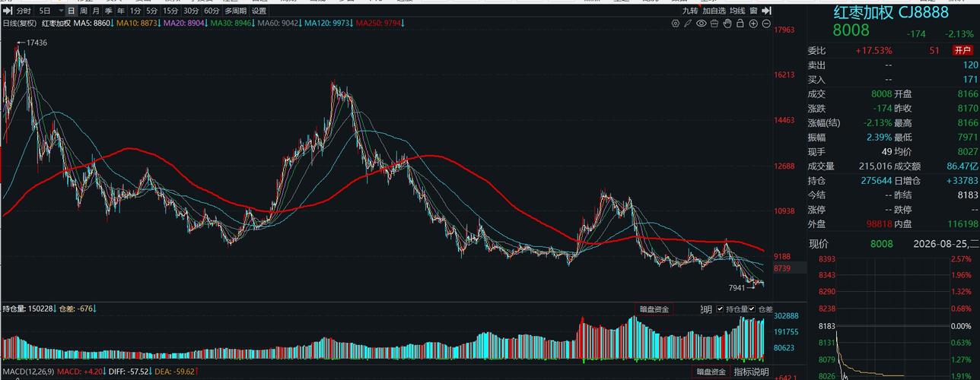Switch to 5日 view
The width and height of the screenshot is (980, 380).
(45, 11)
